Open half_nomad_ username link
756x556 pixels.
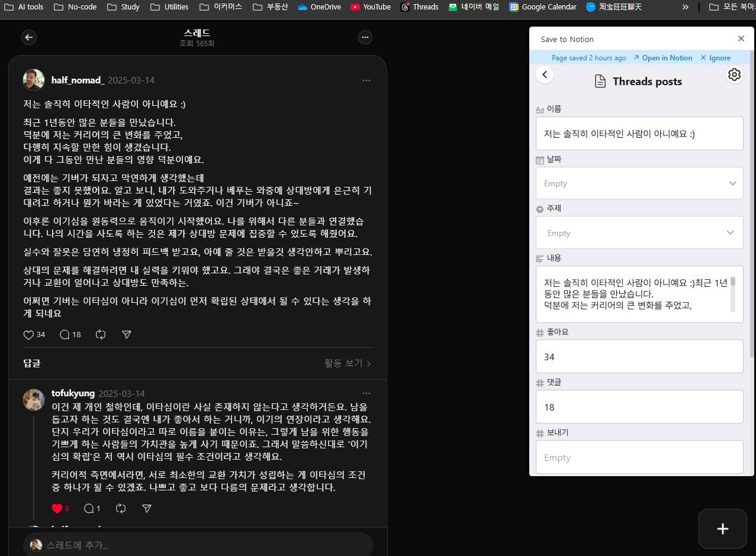tap(78, 80)
